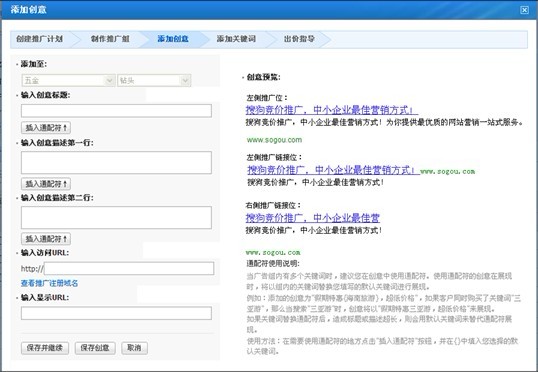
Task: Click the 显示URL input field
Action: point(116,313)
